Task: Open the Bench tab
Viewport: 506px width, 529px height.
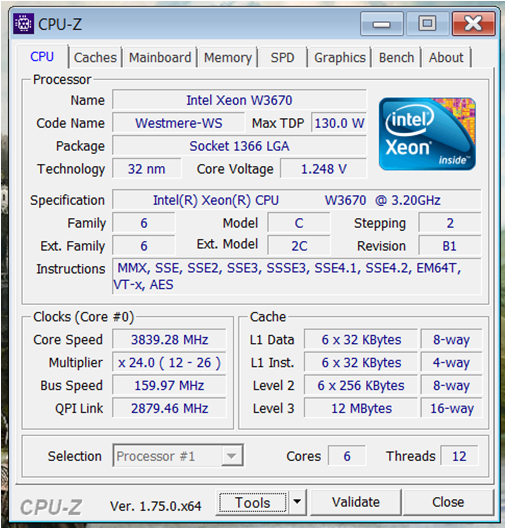Action: pos(396,58)
